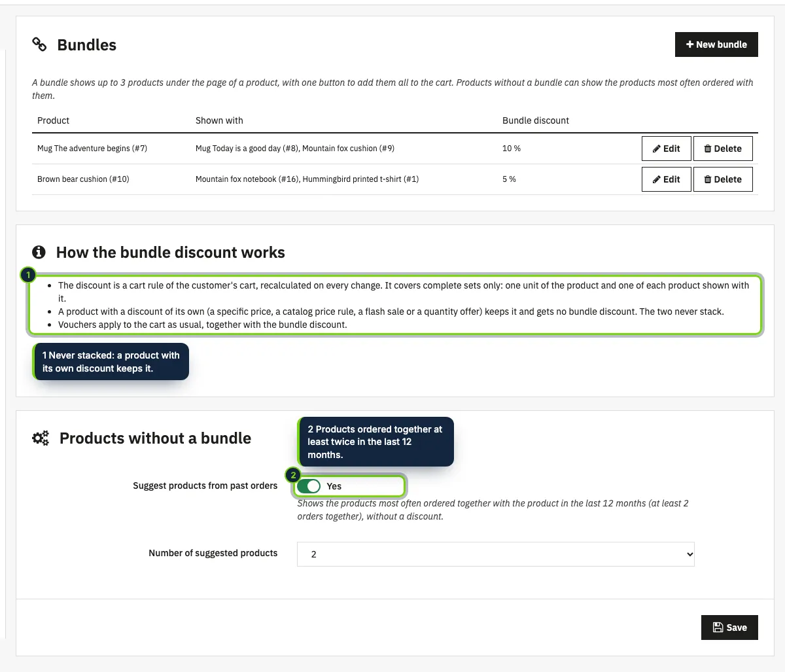Image resolution: width=785 pixels, height=672 pixels.
Task: Click the Bundles link icon
Action: coord(39,44)
